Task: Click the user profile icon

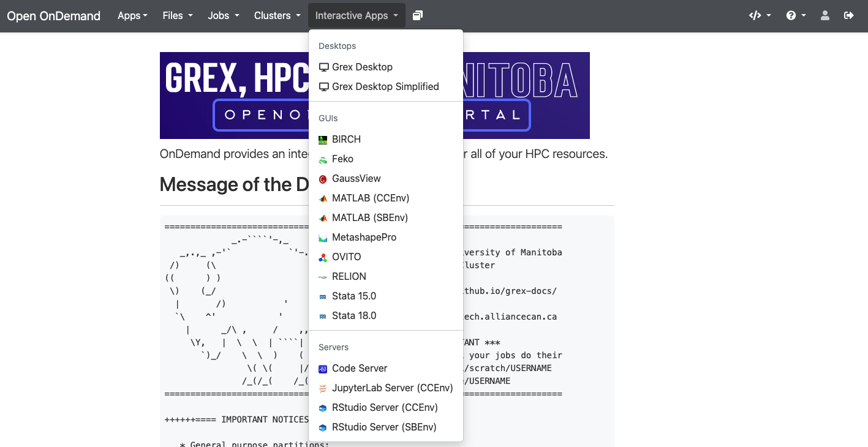Action: (x=825, y=15)
